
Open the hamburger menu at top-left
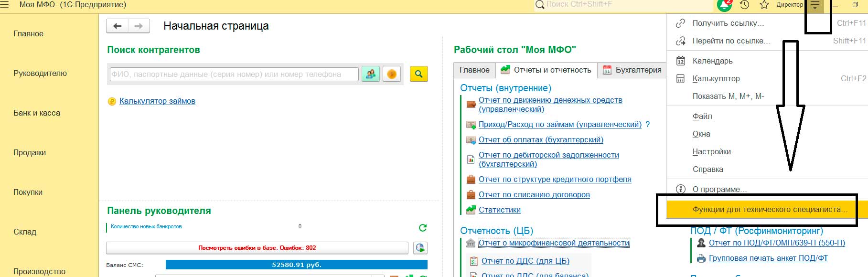pyautogui.click(x=4, y=4)
